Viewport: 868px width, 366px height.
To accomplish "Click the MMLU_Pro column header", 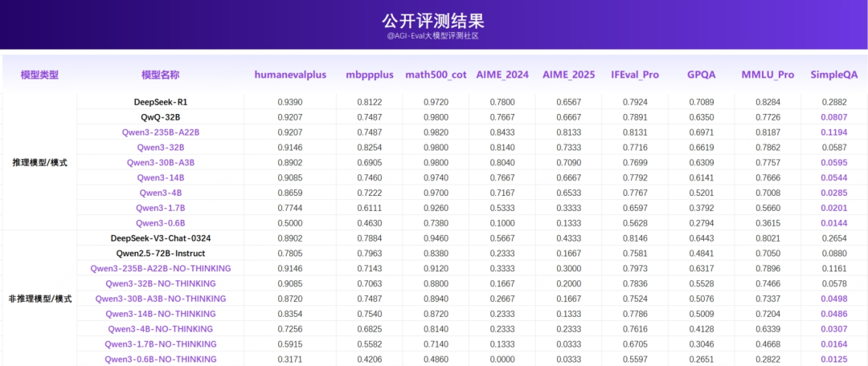I will pos(768,75).
